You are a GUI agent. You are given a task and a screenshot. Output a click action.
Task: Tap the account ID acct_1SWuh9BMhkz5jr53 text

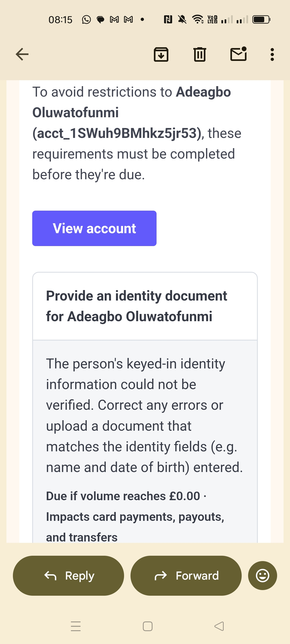coord(117,133)
